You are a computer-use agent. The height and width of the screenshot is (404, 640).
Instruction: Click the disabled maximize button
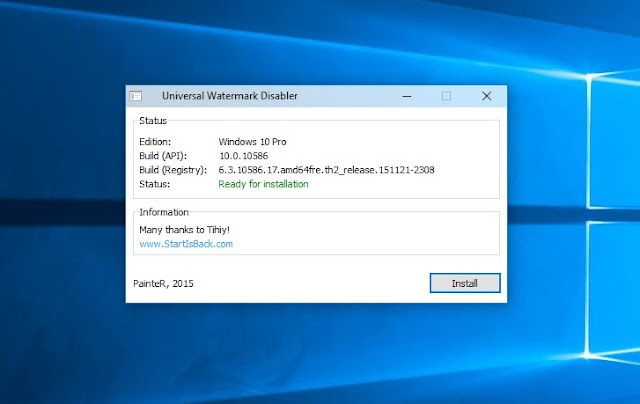point(447,96)
